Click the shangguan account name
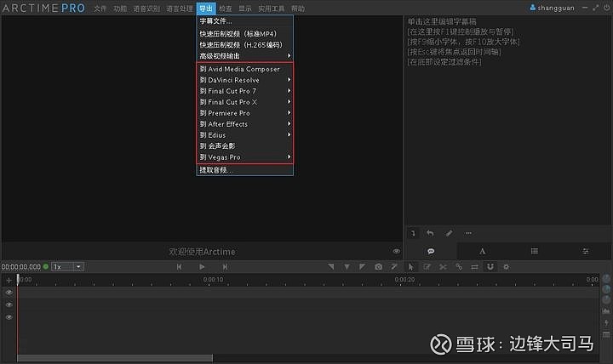This screenshot has width=613, height=364. 556,8
